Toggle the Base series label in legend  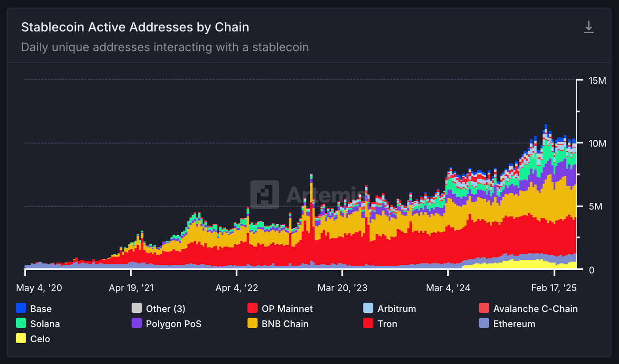pyautogui.click(x=41, y=309)
